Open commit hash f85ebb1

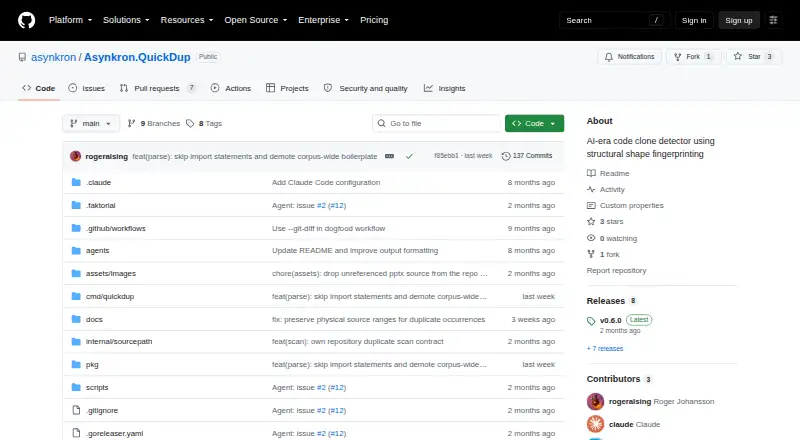[x=446, y=156]
